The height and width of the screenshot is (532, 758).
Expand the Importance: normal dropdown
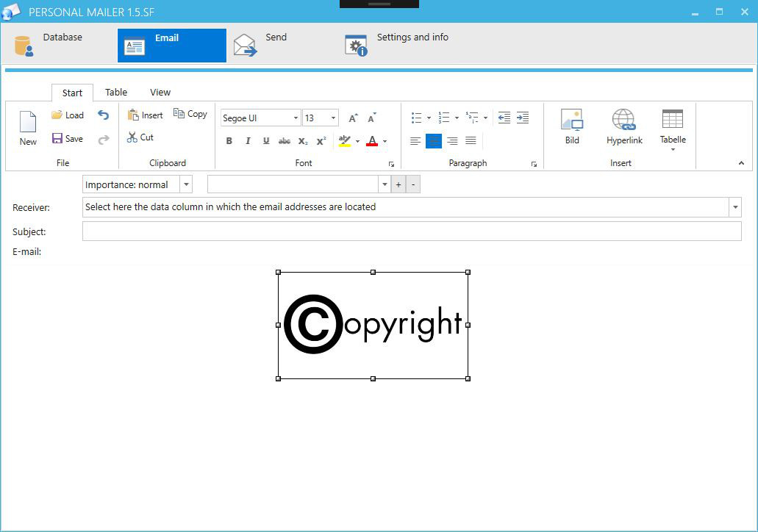[x=186, y=184]
